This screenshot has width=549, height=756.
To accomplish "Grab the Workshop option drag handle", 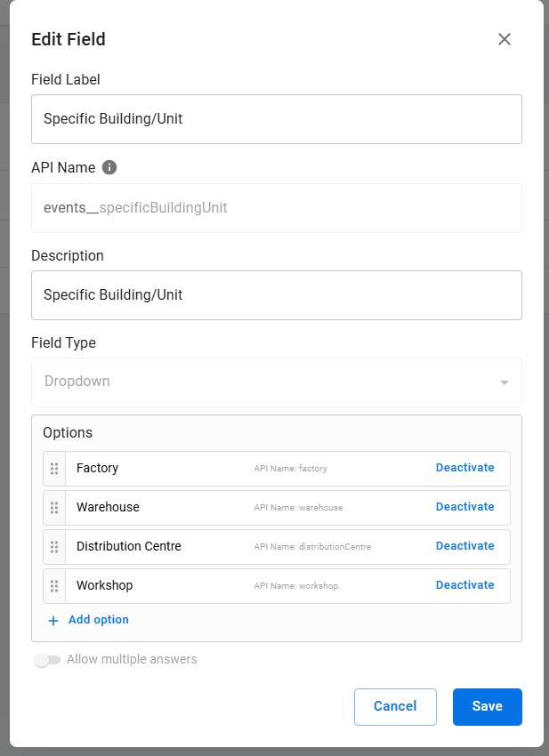I will pyautogui.click(x=54, y=585).
